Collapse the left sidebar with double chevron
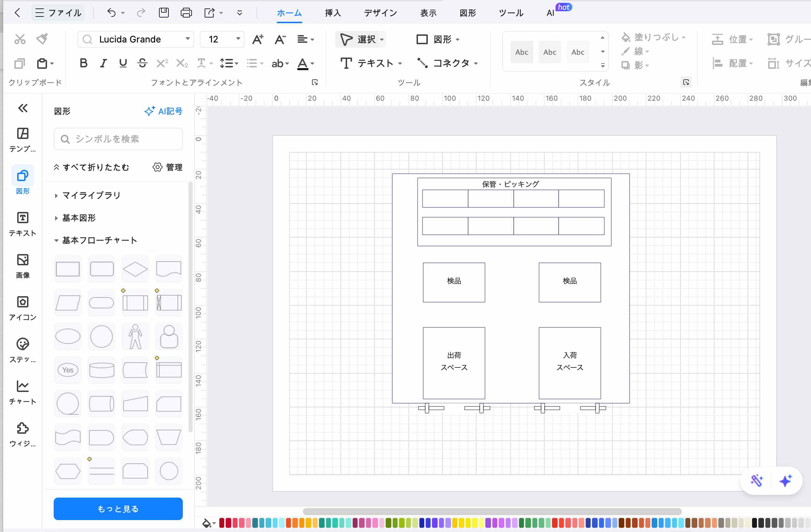Image resolution: width=811 pixels, height=532 pixels. (x=23, y=108)
